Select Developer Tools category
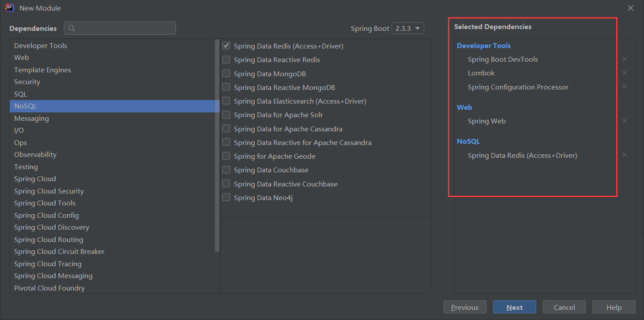 coord(112,45)
